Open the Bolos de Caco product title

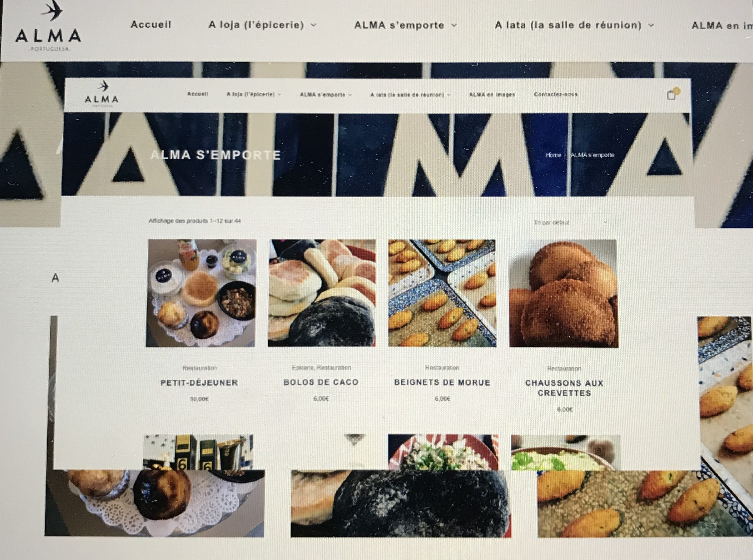(321, 382)
